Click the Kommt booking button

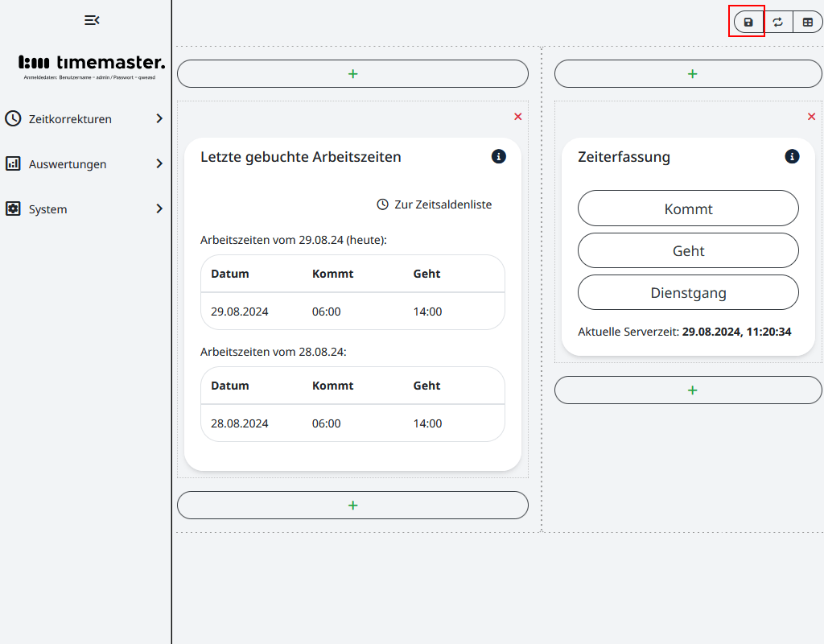(688, 208)
